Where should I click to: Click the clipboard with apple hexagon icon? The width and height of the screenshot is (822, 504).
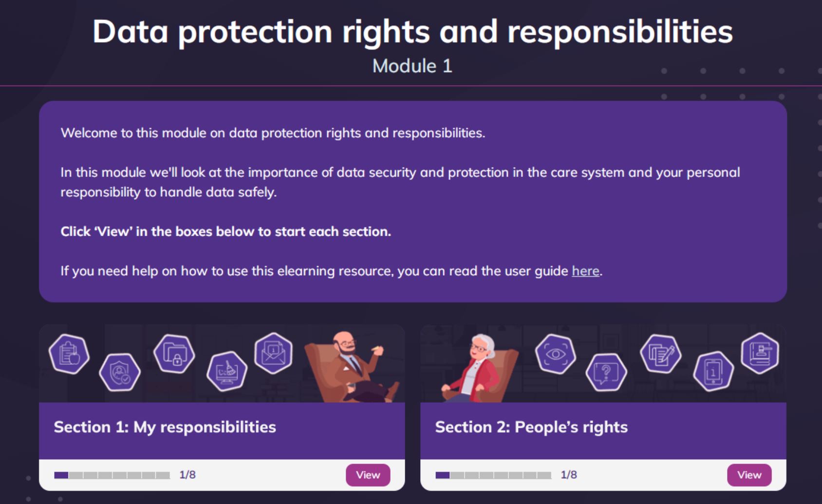tap(69, 354)
